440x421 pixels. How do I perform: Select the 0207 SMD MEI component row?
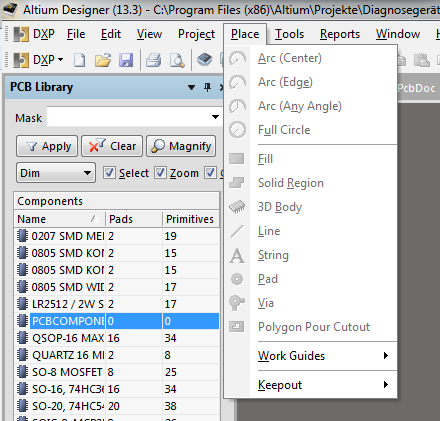[x=117, y=236]
